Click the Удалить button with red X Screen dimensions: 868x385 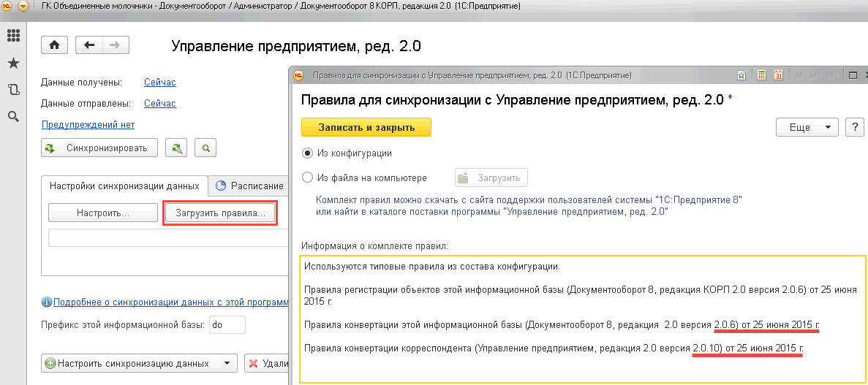[x=266, y=363]
